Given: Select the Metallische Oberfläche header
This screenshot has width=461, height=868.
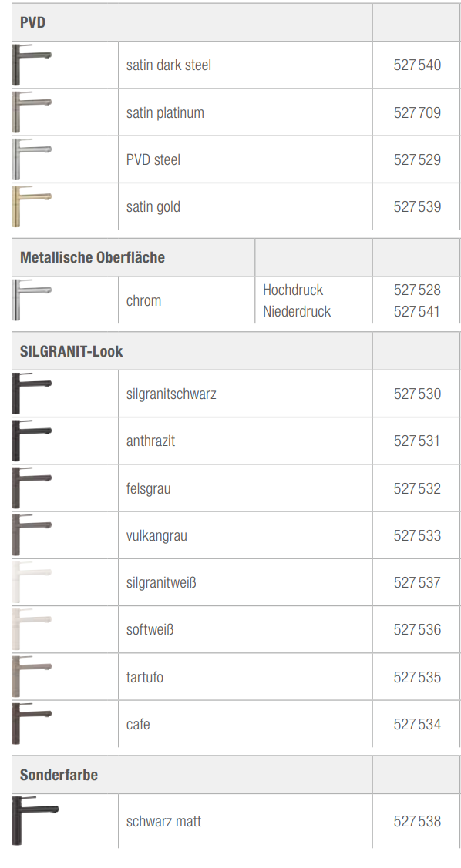Looking at the screenshot, I should tap(93, 257).
